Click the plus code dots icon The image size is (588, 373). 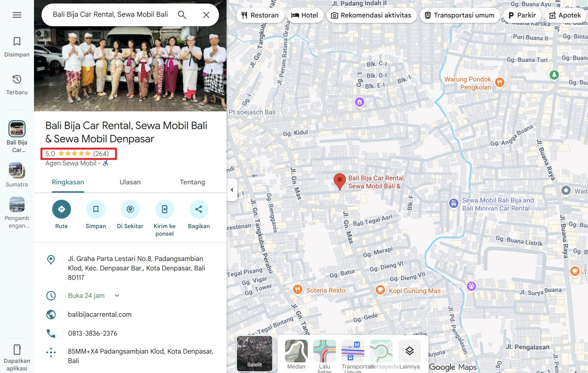tap(51, 353)
